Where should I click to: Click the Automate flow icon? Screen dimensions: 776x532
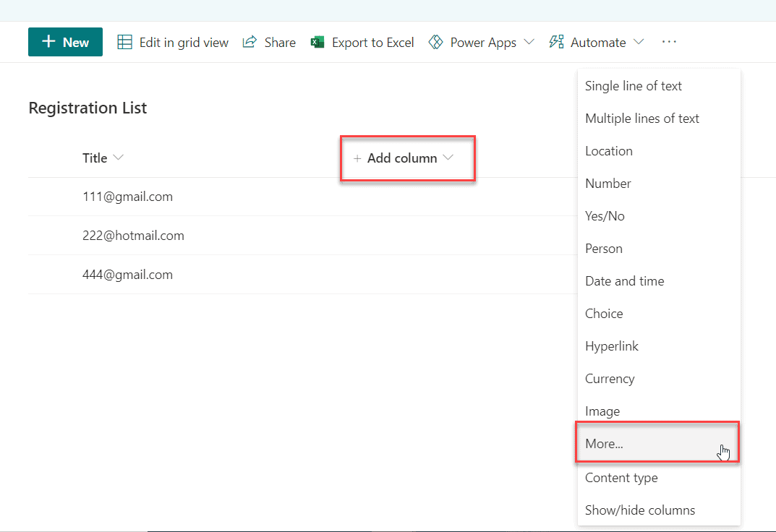click(555, 42)
